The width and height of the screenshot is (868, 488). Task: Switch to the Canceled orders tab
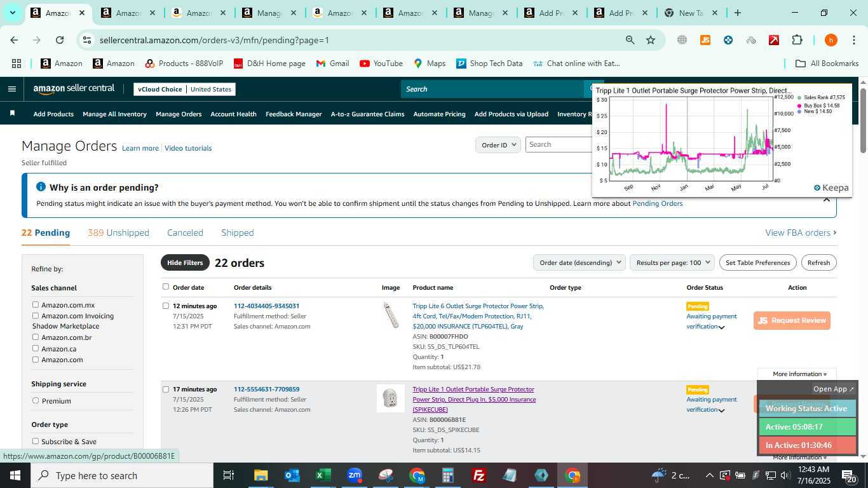click(x=185, y=233)
